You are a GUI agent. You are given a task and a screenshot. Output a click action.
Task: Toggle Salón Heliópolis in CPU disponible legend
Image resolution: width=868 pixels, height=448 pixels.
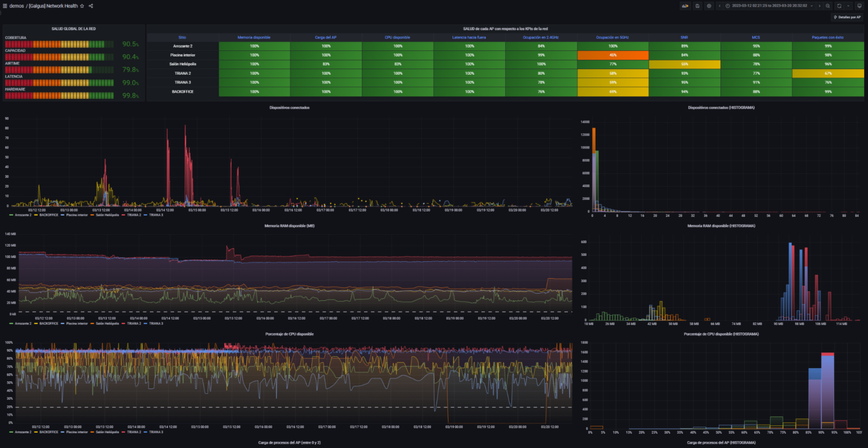click(107, 432)
